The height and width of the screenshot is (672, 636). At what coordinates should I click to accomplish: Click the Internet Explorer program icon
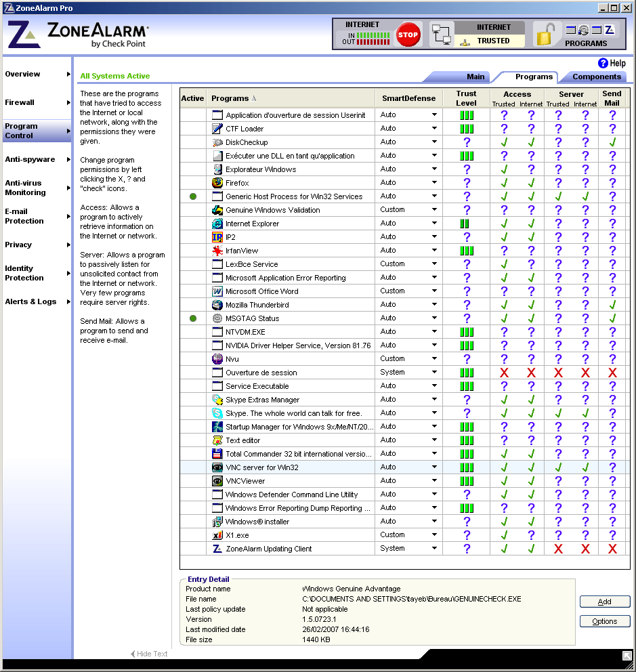[217, 224]
